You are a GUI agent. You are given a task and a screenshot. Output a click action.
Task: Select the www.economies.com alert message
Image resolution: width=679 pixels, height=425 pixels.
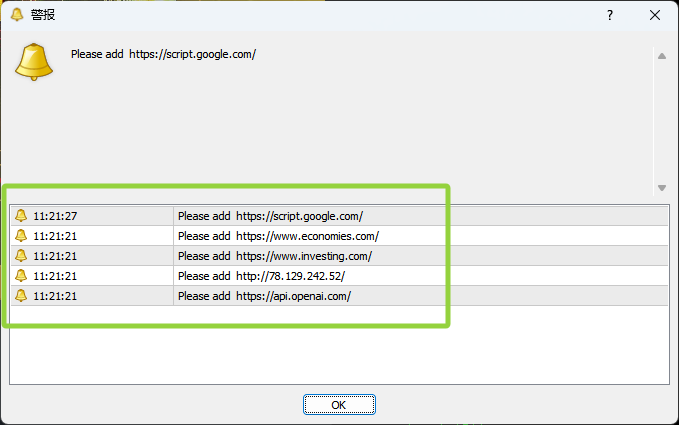point(278,236)
